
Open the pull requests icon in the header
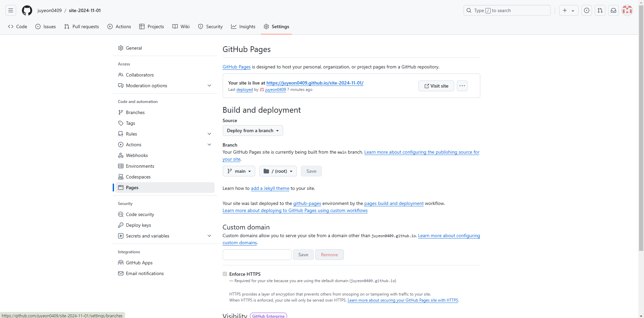pos(600,10)
